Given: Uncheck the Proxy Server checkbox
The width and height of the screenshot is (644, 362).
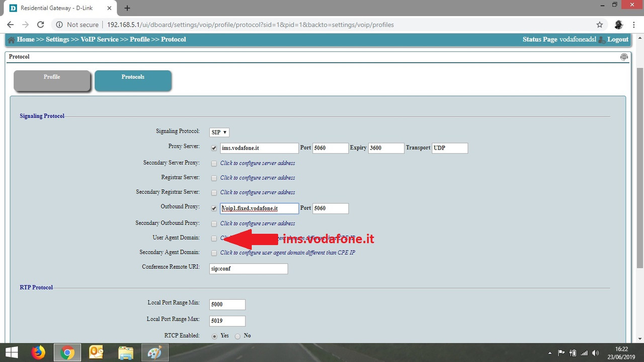Looking at the screenshot, I should tap(214, 148).
